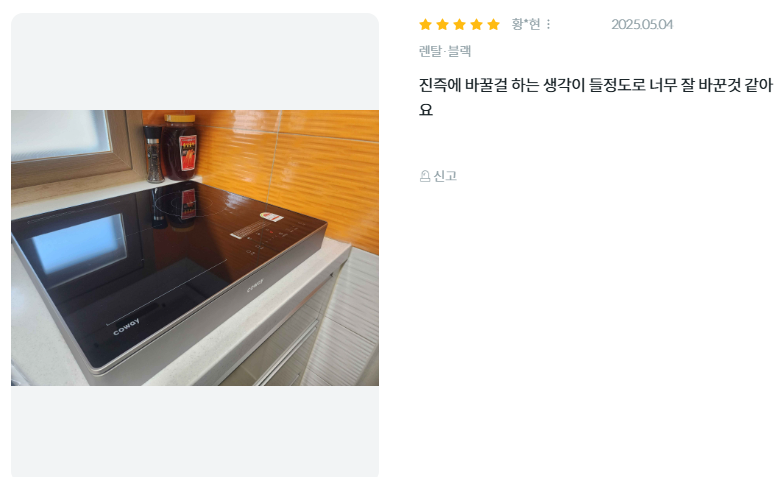This screenshot has width=780, height=477.
Task: Click the pepper grinder in the photo
Action: (154, 154)
